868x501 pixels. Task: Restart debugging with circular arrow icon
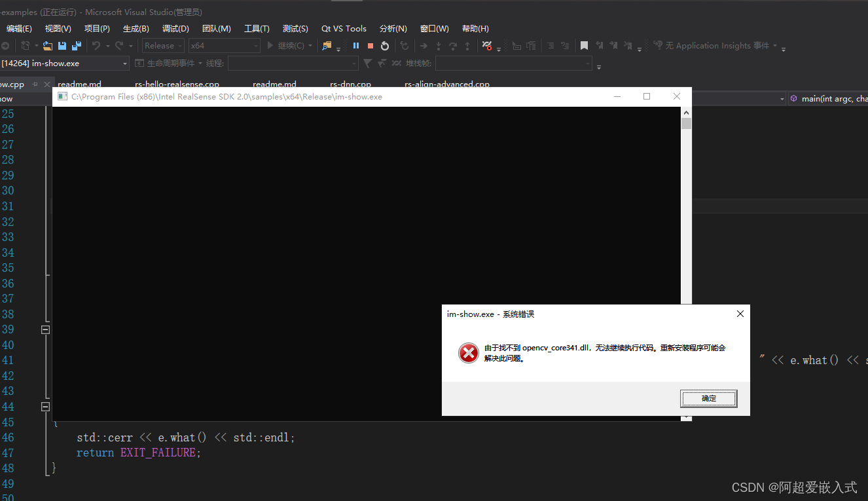tap(385, 46)
